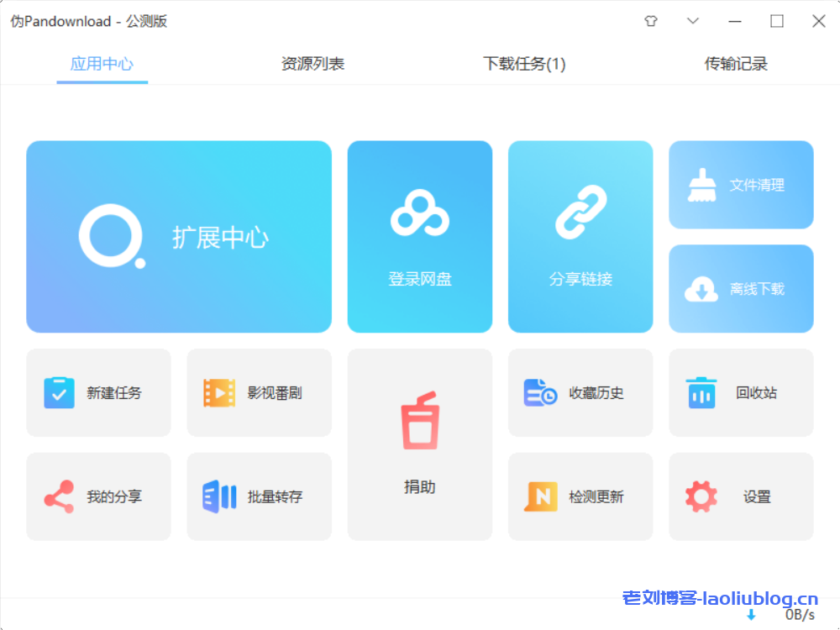View 我的分享 shared items

[98, 496]
